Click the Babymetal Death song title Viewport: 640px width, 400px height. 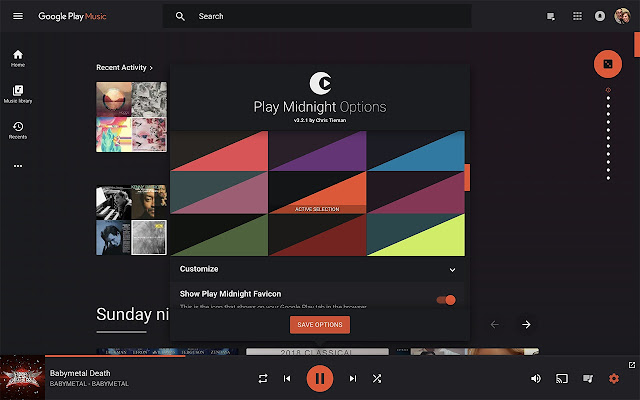80,373
